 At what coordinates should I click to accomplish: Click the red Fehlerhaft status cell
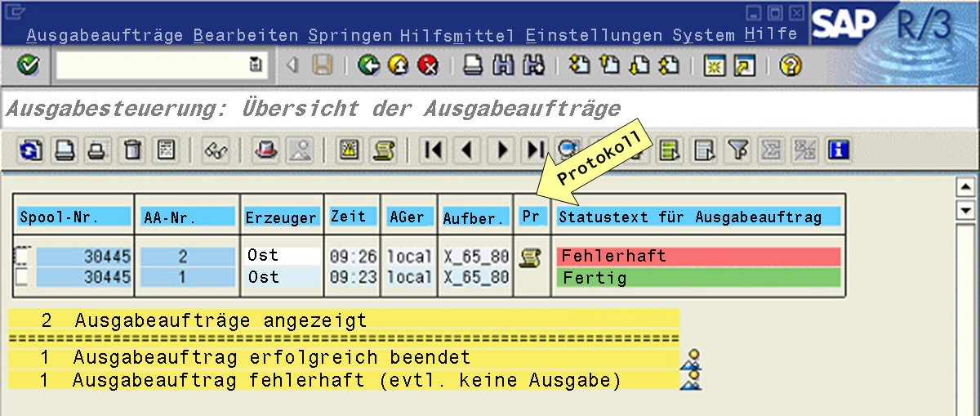tap(698, 257)
